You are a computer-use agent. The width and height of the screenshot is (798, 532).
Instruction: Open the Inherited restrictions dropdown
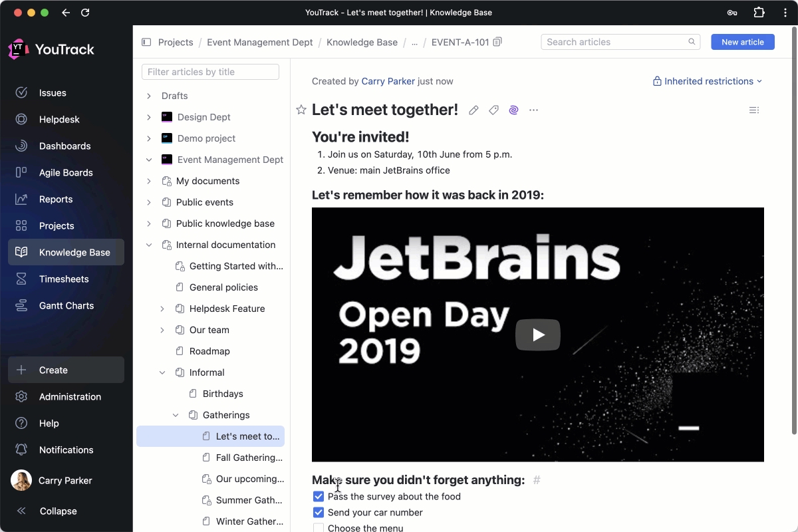[x=708, y=81]
